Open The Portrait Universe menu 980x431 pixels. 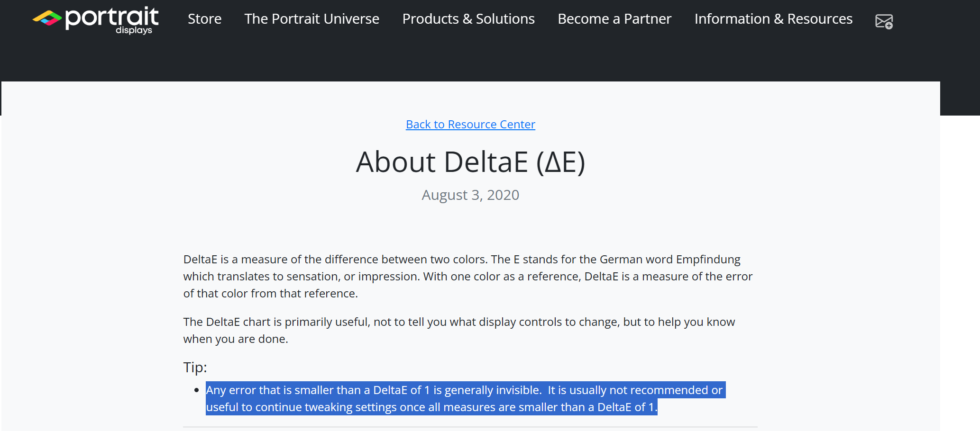click(311, 19)
